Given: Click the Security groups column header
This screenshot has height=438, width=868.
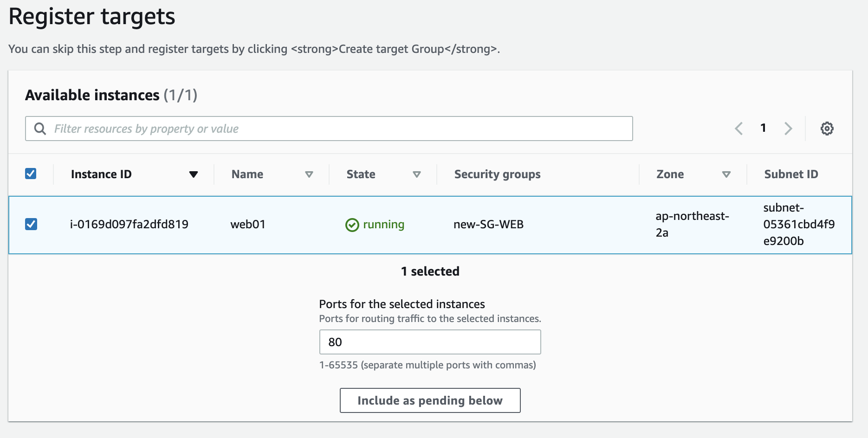Looking at the screenshot, I should (x=497, y=174).
